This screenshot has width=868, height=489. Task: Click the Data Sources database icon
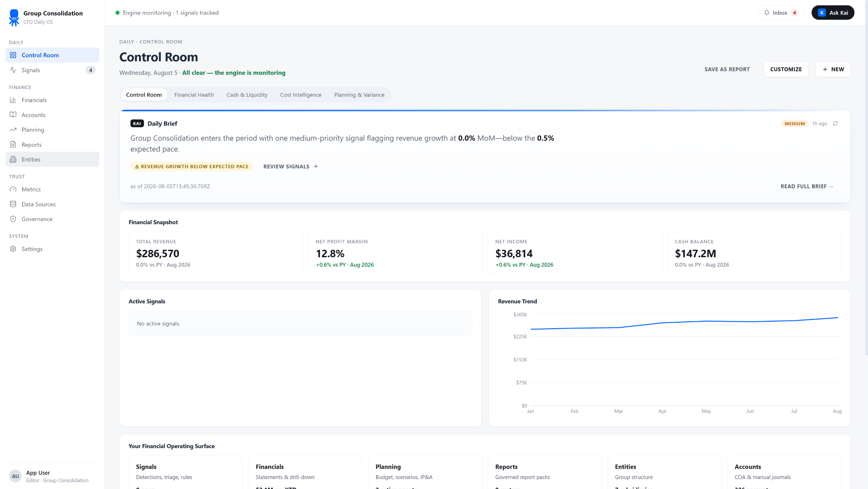click(x=13, y=204)
